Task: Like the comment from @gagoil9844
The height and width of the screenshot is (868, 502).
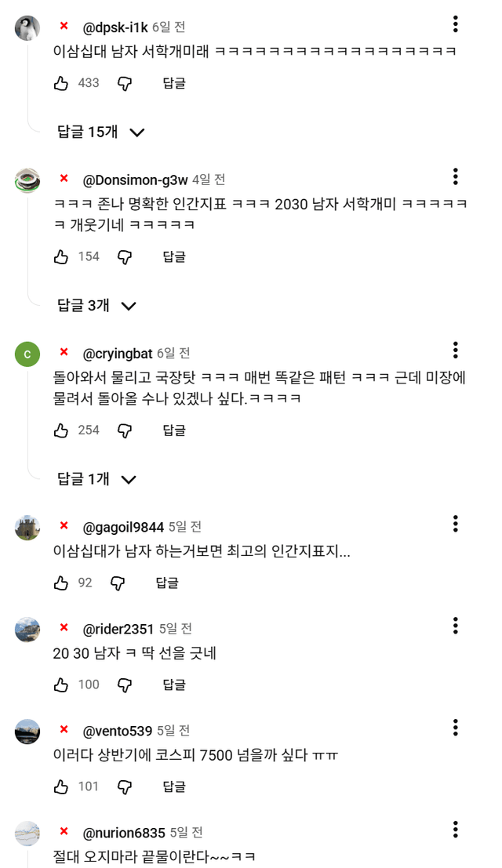Action: tap(61, 583)
